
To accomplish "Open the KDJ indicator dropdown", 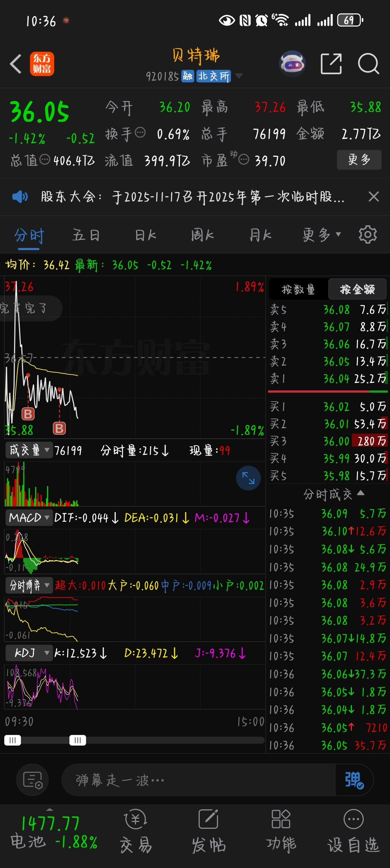I will [x=29, y=653].
